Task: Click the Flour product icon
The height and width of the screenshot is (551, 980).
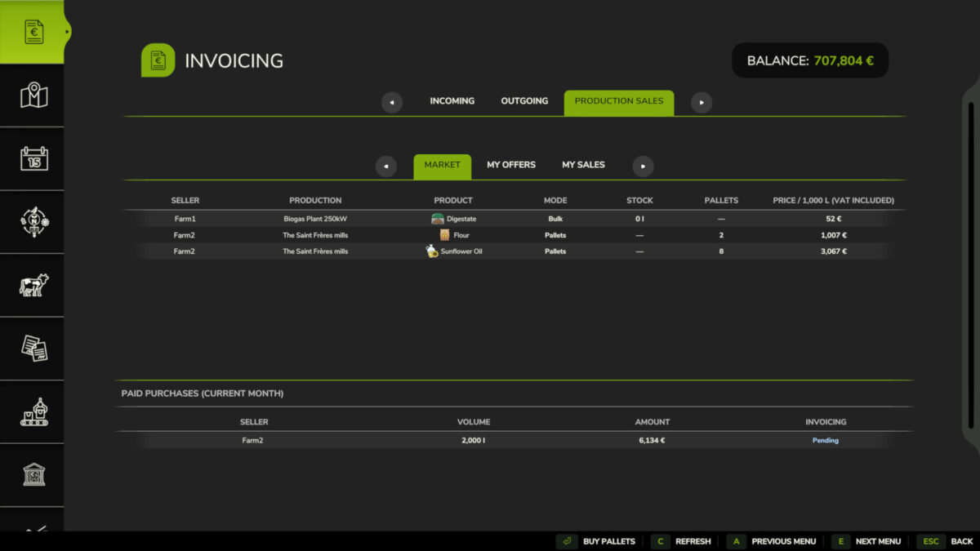Action: [444, 235]
